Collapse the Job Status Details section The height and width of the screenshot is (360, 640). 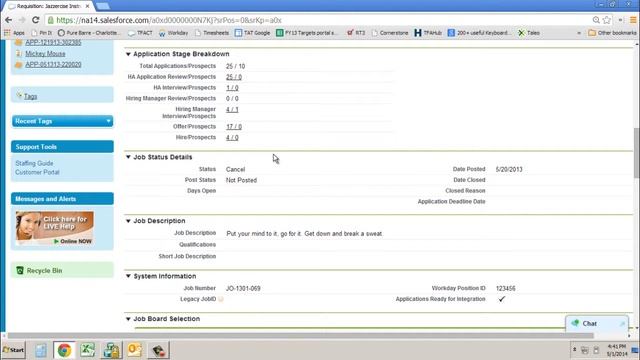coord(128,157)
